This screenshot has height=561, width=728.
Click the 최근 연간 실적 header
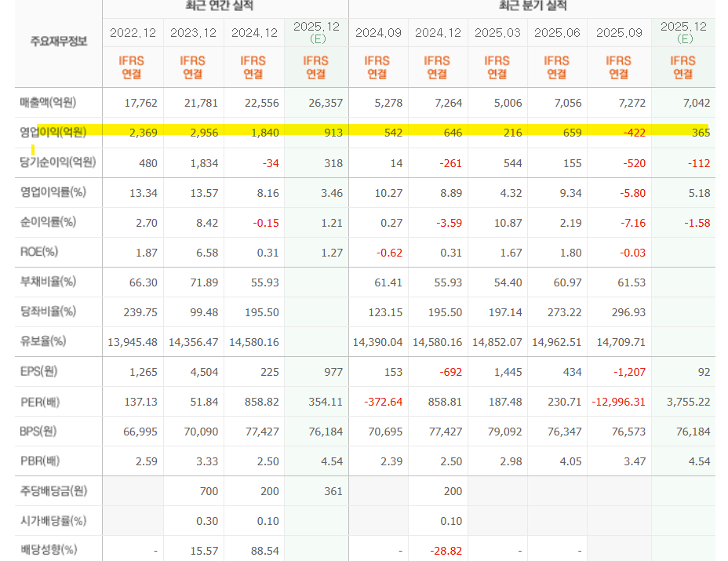point(225,6)
